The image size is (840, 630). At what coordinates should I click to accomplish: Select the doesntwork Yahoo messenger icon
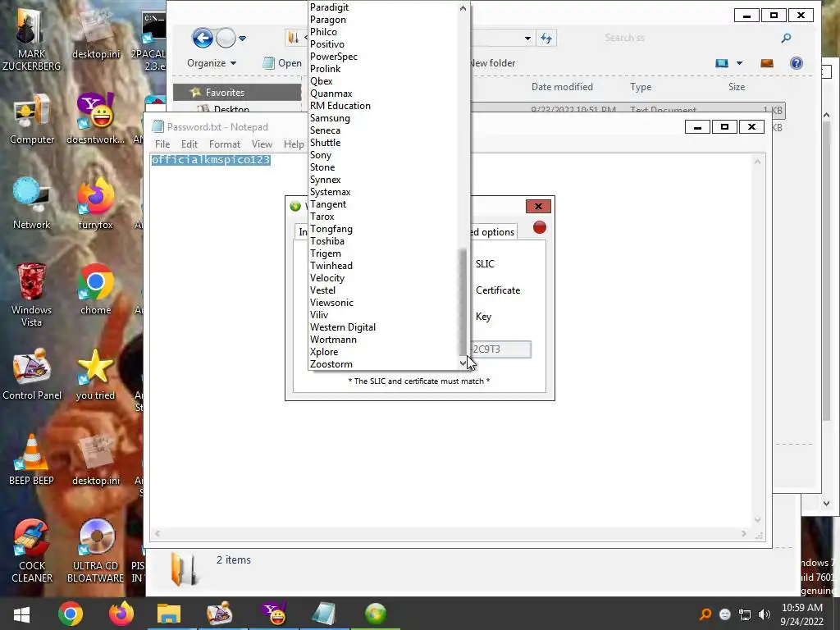tap(95, 119)
